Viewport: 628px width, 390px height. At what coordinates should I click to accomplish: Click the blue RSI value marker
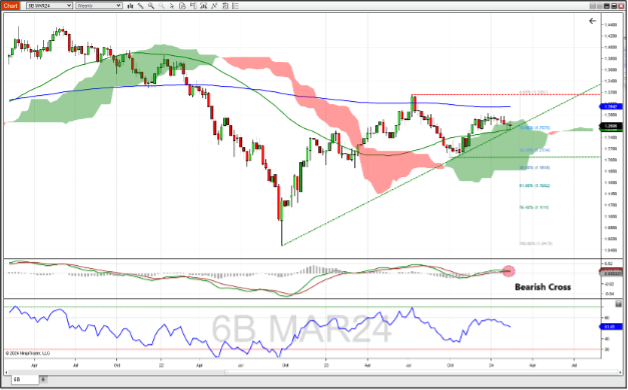610,327
